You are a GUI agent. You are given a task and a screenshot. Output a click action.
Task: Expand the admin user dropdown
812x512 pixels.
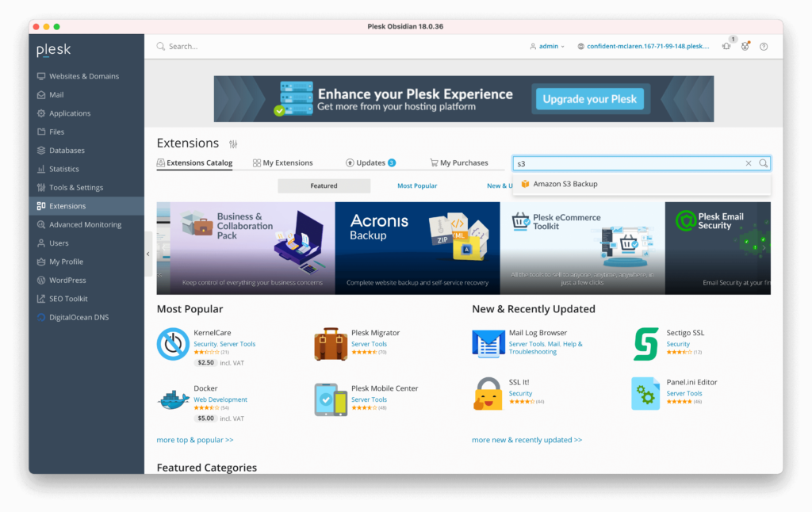547,47
